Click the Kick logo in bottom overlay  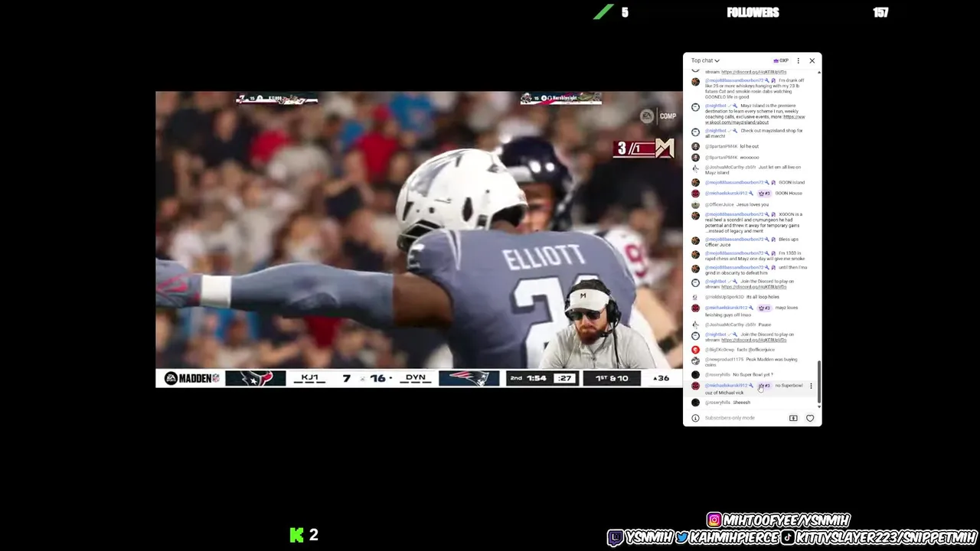pyautogui.click(x=297, y=535)
